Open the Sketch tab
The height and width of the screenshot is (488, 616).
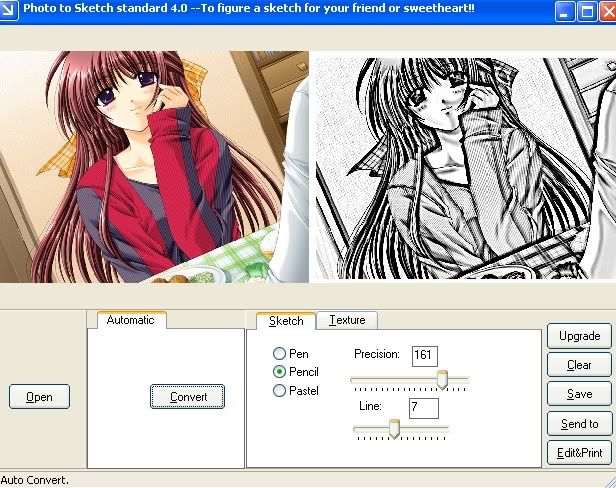[x=286, y=321]
